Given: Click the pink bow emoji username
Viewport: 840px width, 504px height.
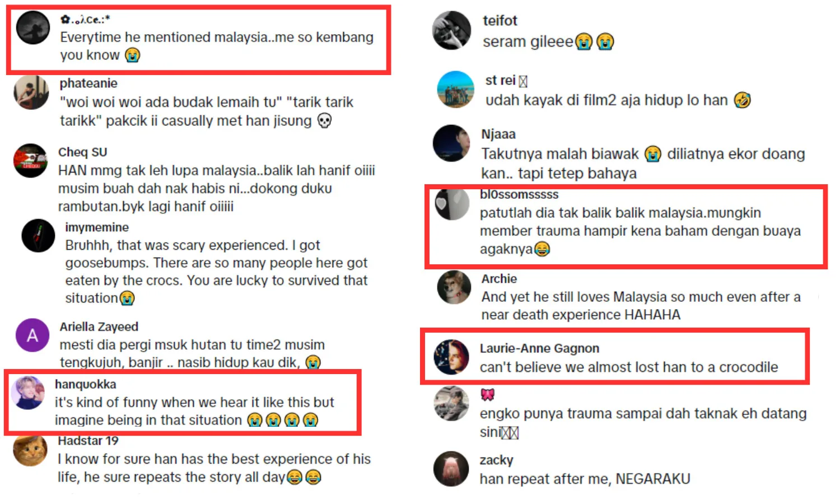Looking at the screenshot, I should (488, 395).
